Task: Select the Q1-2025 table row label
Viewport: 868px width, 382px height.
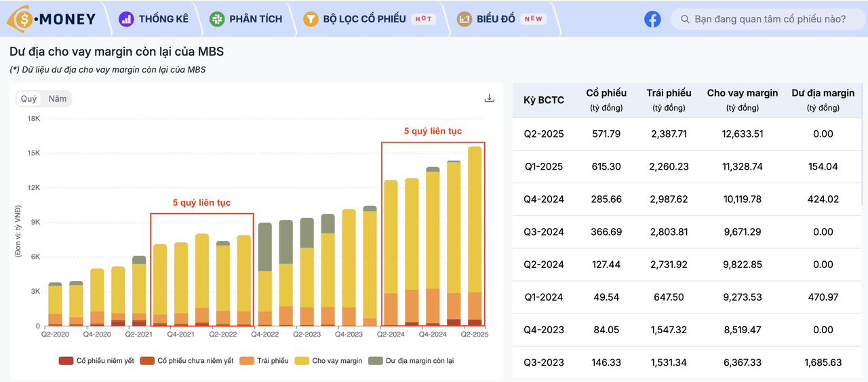Action: point(544,166)
